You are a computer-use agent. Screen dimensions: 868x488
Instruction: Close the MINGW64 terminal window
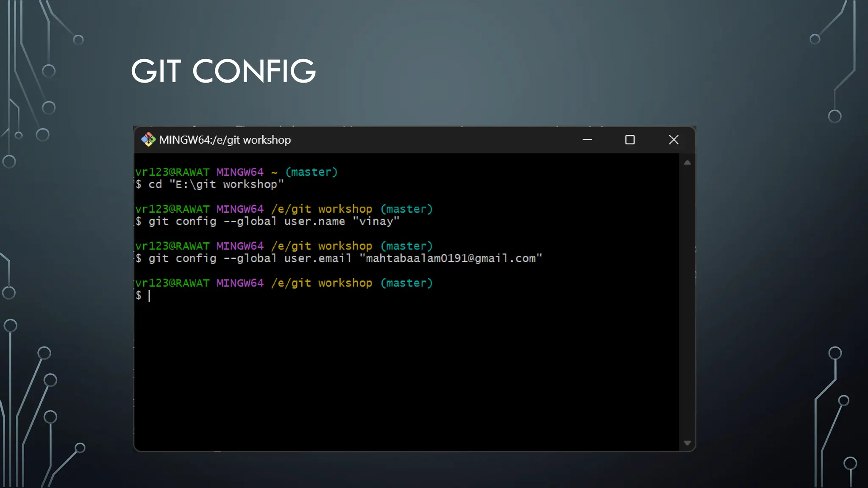click(673, 139)
